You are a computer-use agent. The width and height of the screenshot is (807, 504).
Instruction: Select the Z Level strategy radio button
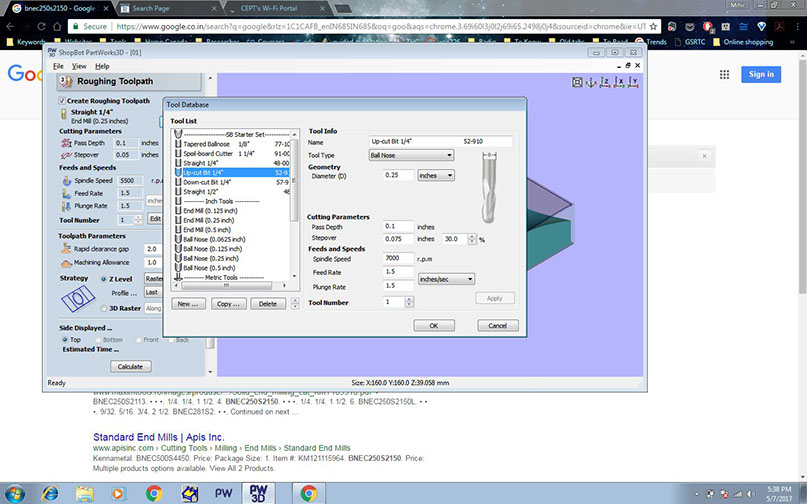pos(103,279)
